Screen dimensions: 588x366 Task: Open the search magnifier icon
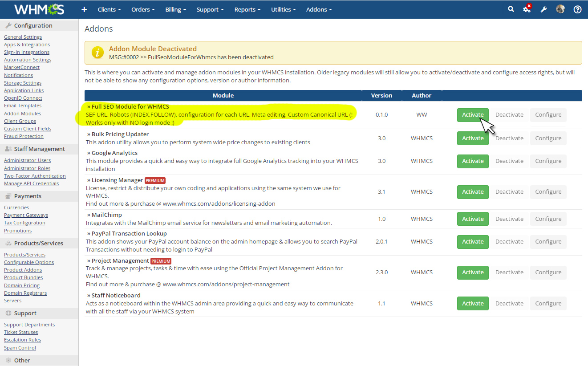511,9
